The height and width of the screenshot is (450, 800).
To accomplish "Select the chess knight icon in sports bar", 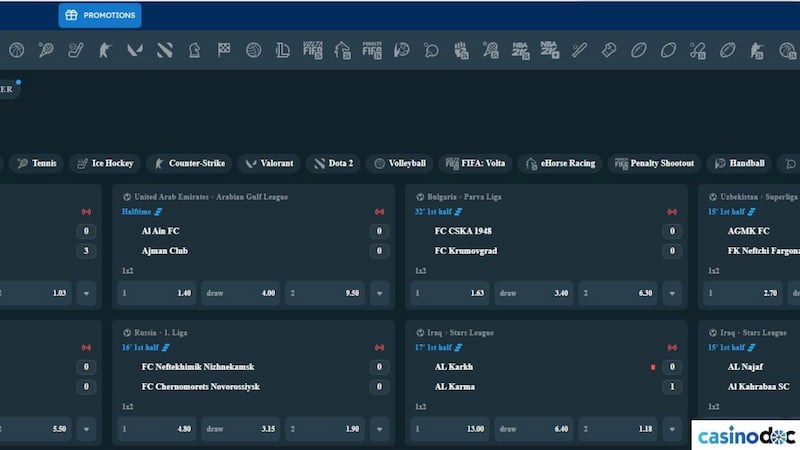I will [194, 50].
